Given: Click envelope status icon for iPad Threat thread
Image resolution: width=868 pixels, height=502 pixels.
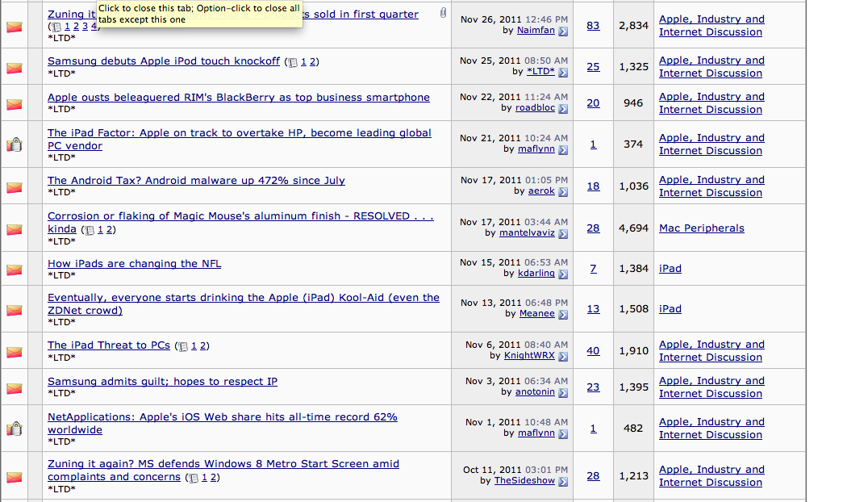Looking at the screenshot, I should 15,352.
